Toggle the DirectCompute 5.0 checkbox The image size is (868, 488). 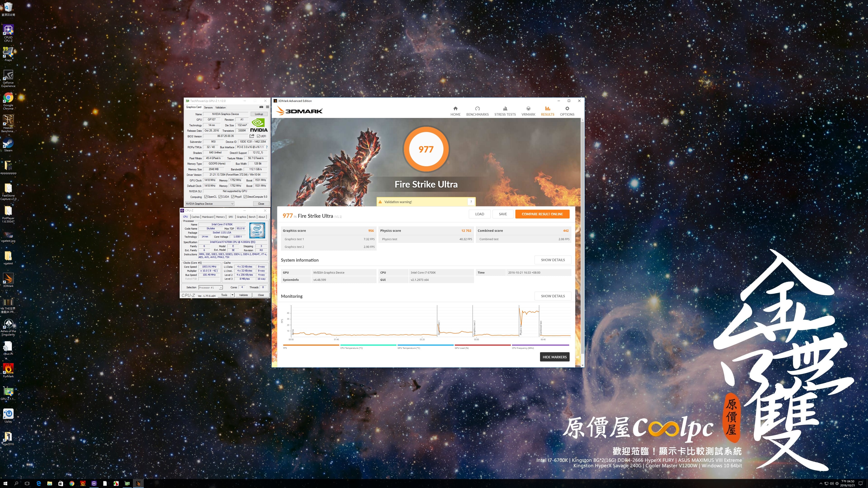pyautogui.click(x=245, y=197)
